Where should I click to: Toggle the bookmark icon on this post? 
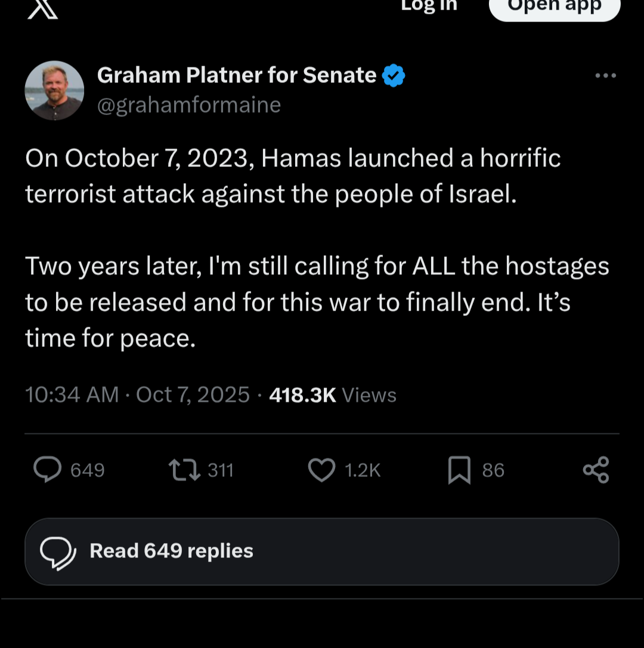click(459, 470)
